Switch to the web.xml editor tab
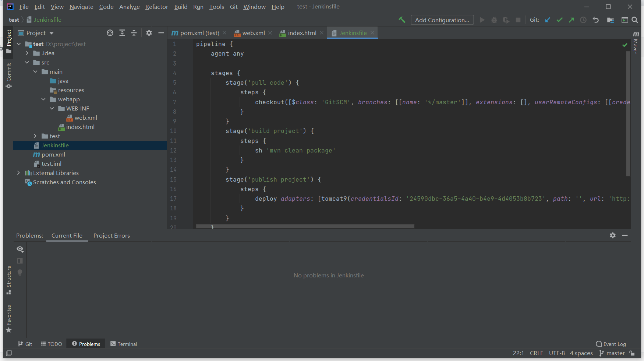 pyautogui.click(x=253, y=33)
